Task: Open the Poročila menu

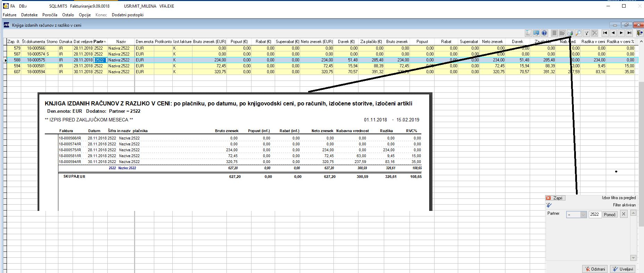Action: point(50,15)
